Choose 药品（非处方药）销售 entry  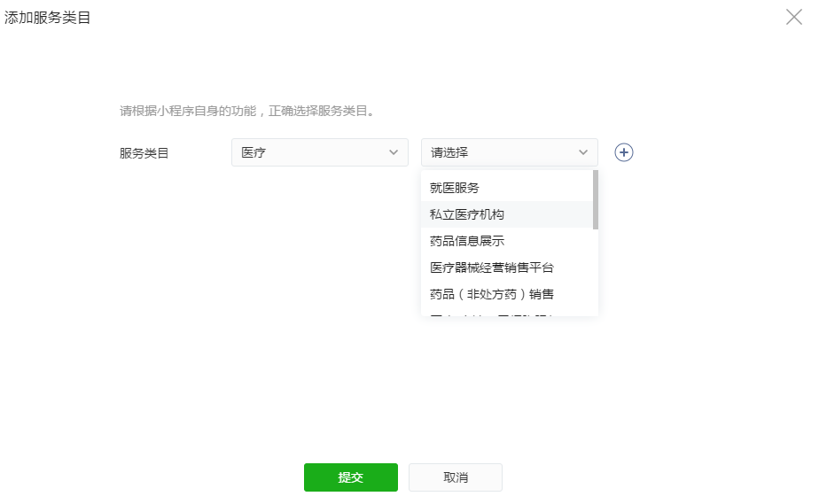507,294
